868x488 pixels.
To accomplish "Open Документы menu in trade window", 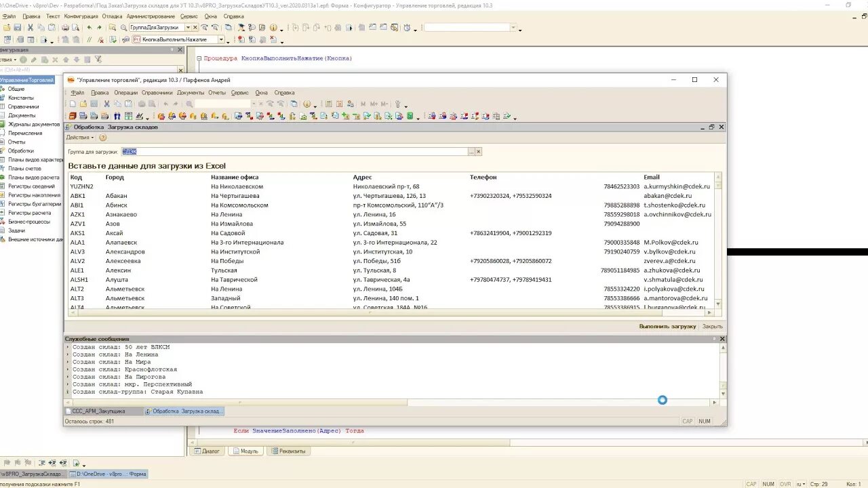I will (x=191, y=93).
